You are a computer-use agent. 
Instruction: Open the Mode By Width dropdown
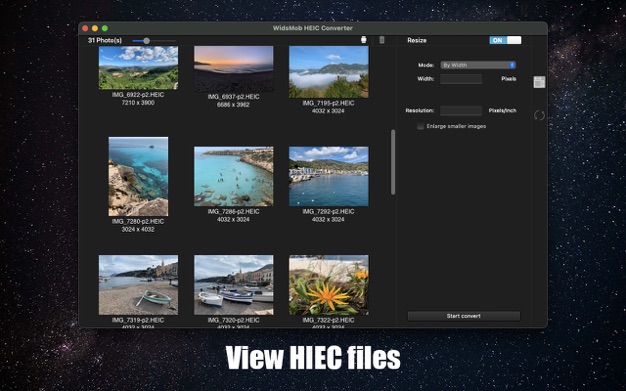point(478,65)
